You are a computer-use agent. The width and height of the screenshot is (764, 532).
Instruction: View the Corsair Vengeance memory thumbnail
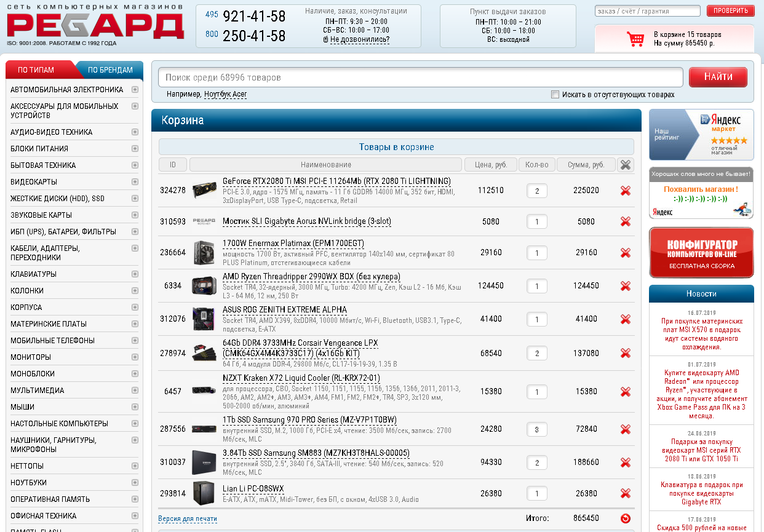pos(204,353)
